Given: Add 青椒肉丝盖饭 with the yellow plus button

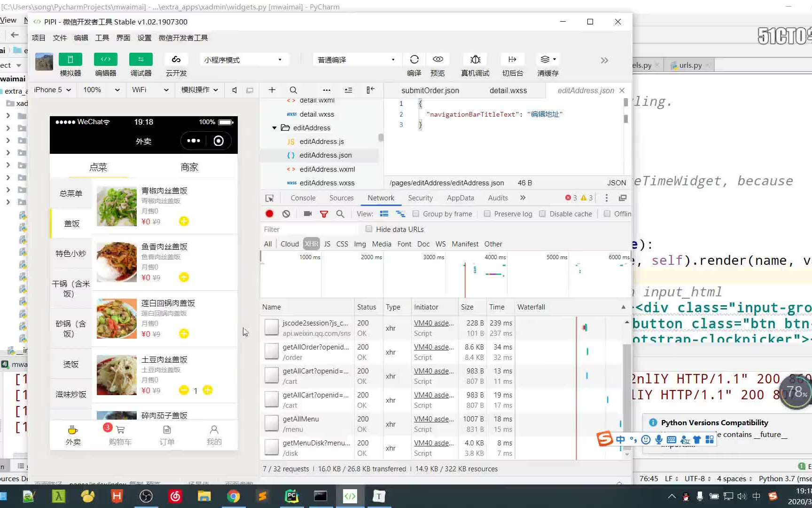Looking at the screenshot, I should click(x=183, y=221).
